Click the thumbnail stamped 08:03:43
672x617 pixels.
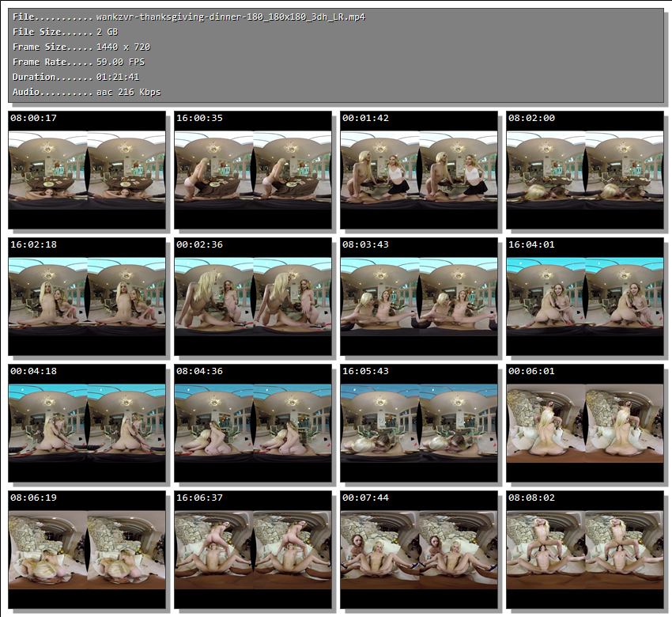pos(419,297)
